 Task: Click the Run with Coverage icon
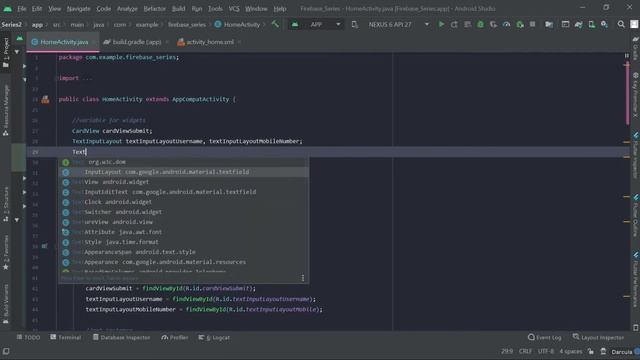(x=493, y=24)
